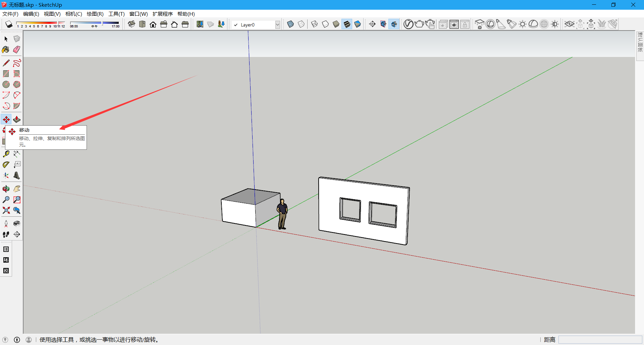Open the Layer0 layer dropdown
This screenshot has height=345, width=644.
(277, 25)
